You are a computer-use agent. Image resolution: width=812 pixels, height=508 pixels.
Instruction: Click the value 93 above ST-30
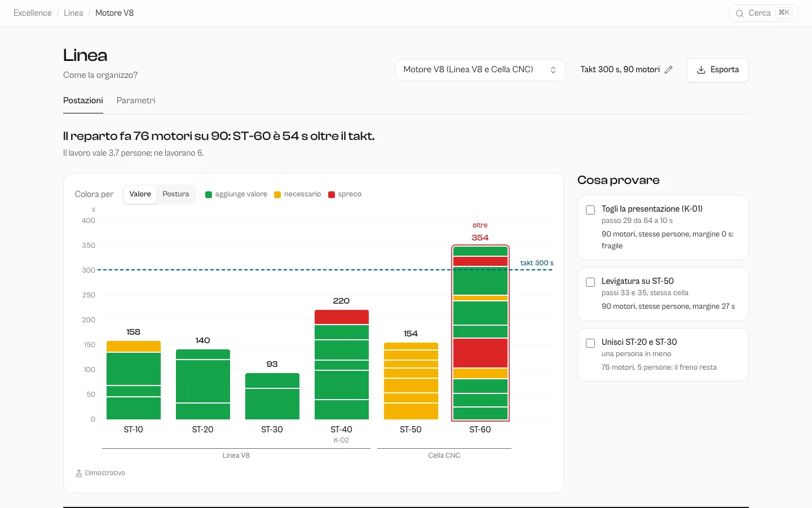click(272, 364)
